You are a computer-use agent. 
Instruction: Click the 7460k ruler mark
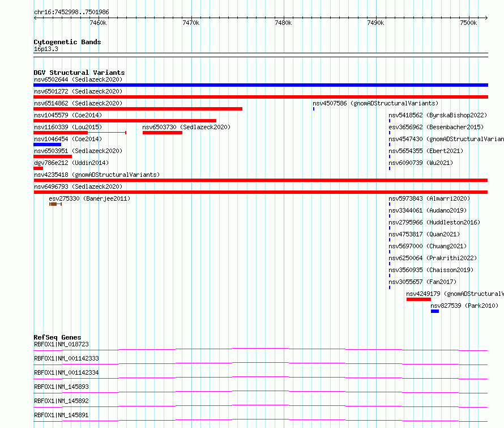click(x=99, y=23)
